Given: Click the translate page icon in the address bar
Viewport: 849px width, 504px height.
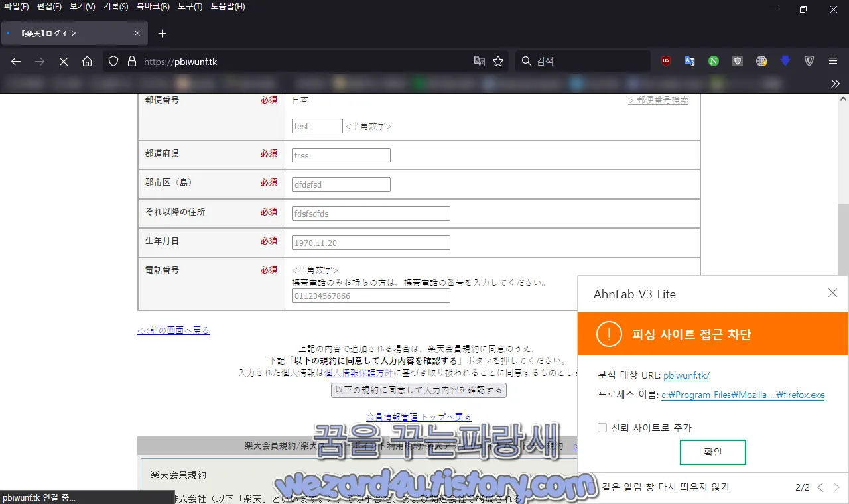Looking at the screenshot, I should coord(480,61).
